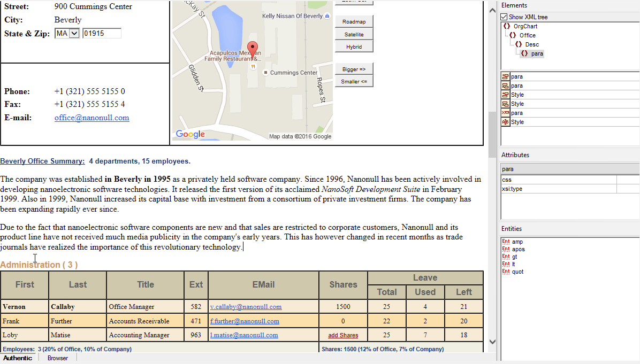Click the add Shares link for Loby
This screenshot has height=364, width=640.
[343, 335]
